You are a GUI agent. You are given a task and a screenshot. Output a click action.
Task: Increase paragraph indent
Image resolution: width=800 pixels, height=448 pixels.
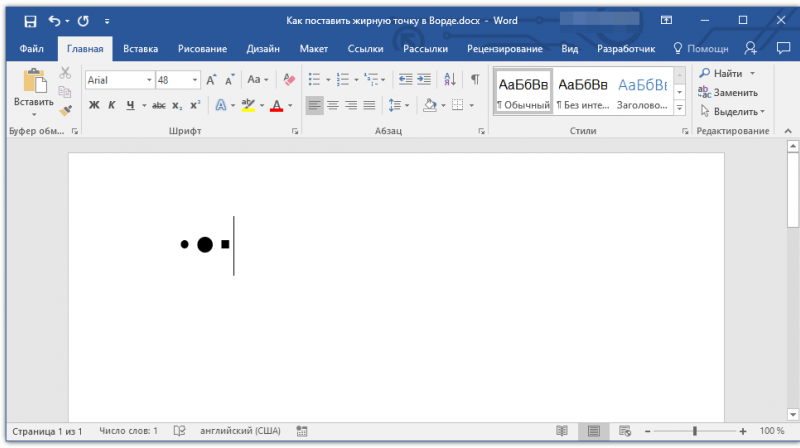(x=424, y=79)
